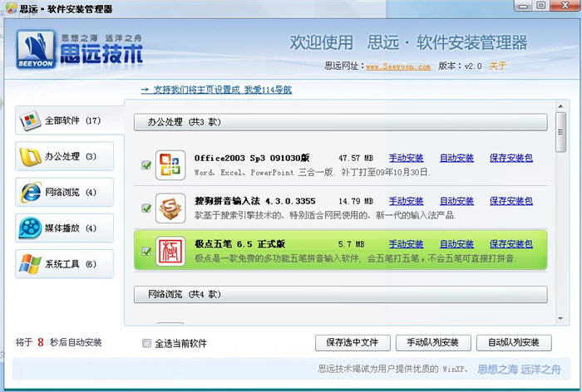The image size is (582, 392).
Task: Click the Internet Explorer 网络浏览 icon
Action: (x=31, y=192)
